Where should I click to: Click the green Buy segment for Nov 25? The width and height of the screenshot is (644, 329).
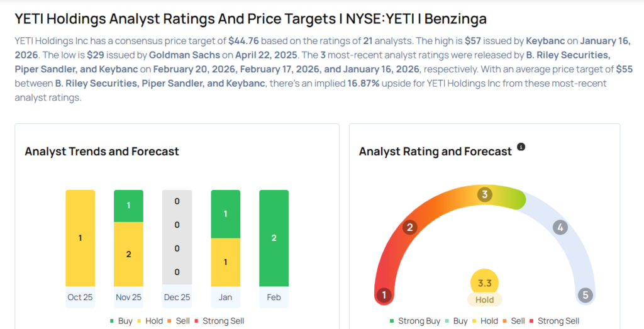point(129,206)
